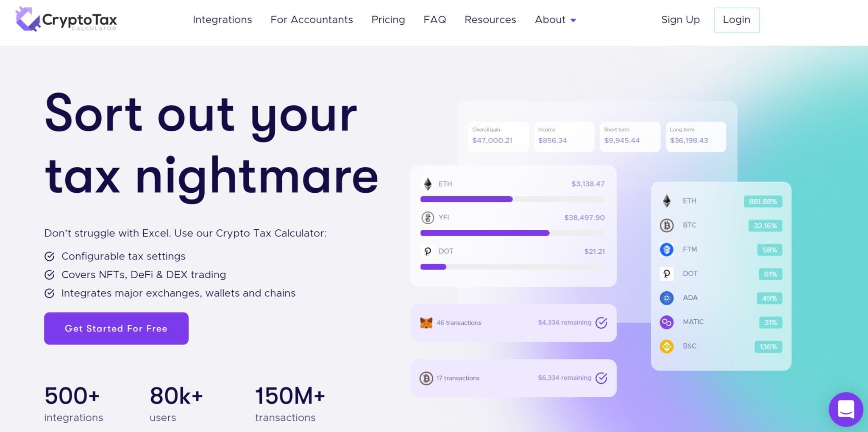This screenshot has height=432, width=868.
Task: Click the ADA Cardano icon
Action: (x=667, y=298)
